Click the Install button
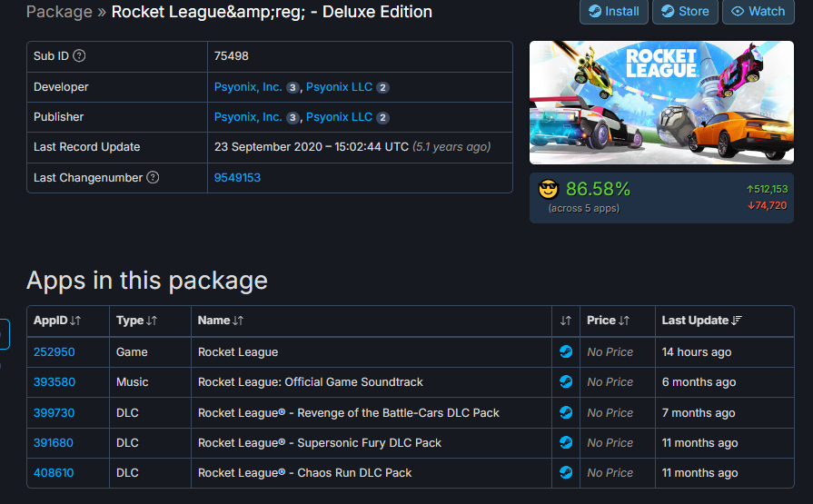Screen dimensions: 813x504 coord(613,12)
